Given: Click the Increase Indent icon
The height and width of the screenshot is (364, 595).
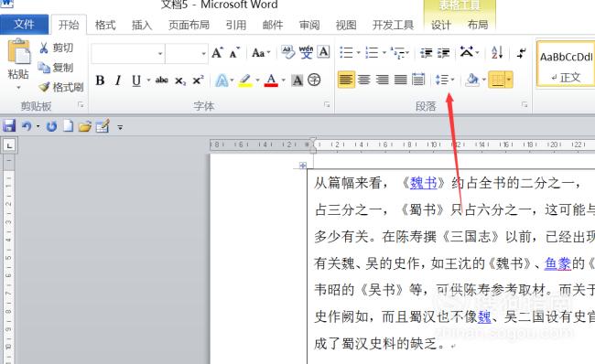Looking at the screenshot, I should coord(443,53).
